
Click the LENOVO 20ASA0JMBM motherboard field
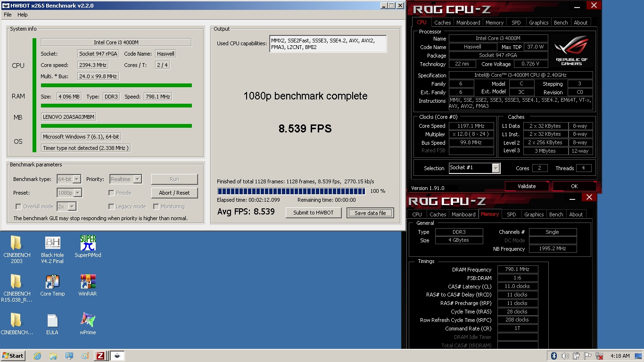68,117
